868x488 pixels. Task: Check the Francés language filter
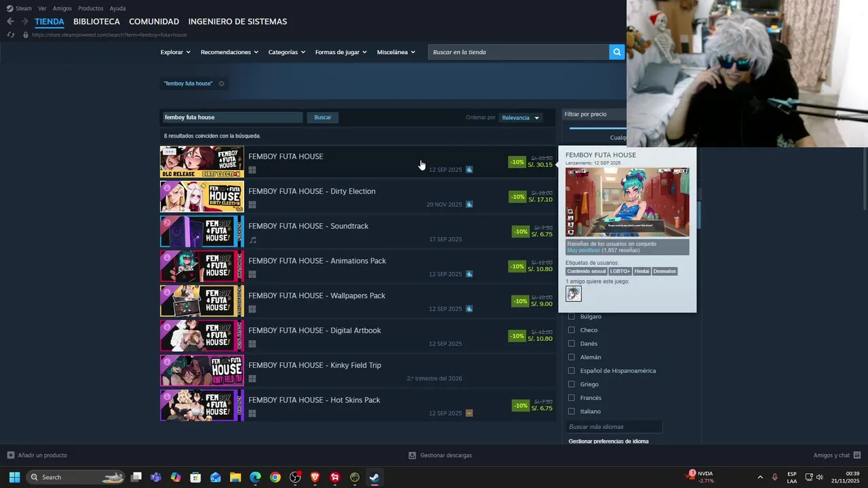[x=571, y=398]
